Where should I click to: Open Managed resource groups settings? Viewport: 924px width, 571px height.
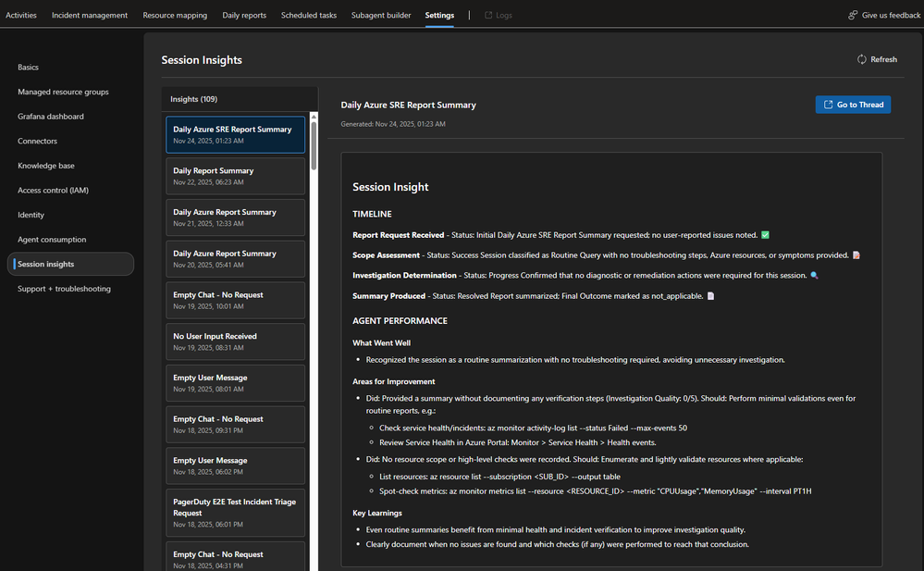(63, 92)
